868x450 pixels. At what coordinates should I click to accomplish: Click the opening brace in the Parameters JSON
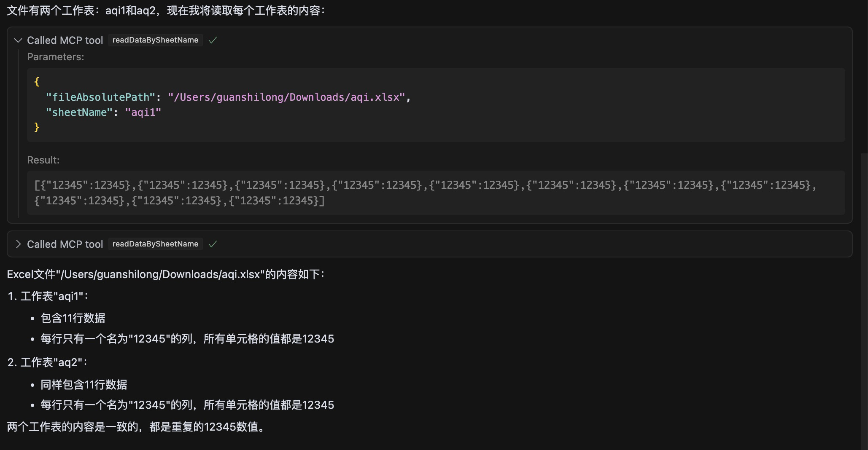coord(37,81)
